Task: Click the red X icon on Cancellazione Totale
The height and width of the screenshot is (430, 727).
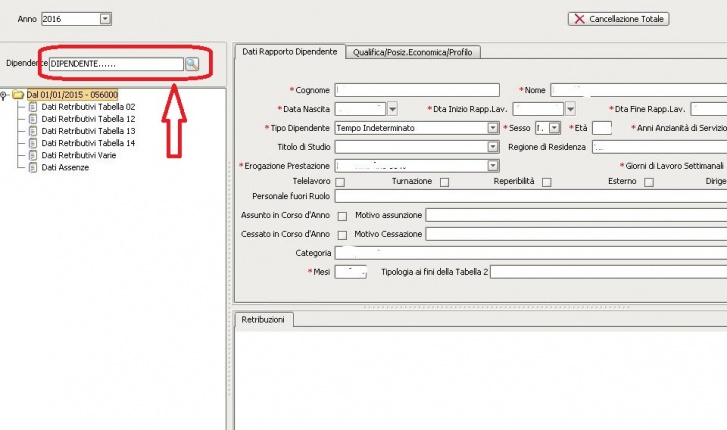Action: point(579,19)
